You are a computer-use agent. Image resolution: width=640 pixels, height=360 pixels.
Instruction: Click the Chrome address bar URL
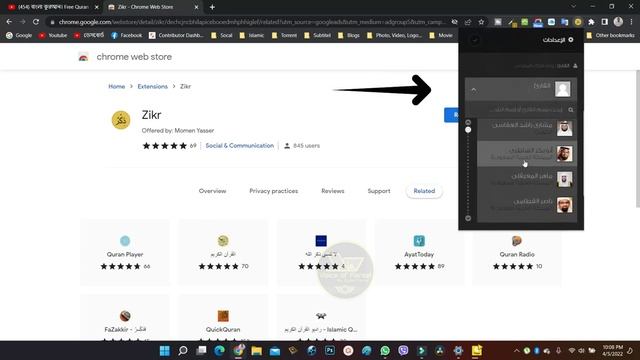(x=251, y=22)
